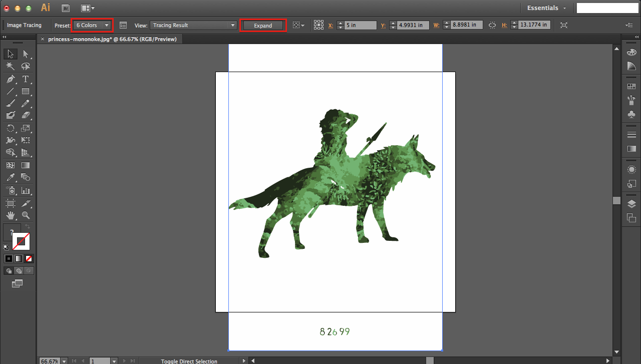Open the Swatches panel

[x=631, y=86]
